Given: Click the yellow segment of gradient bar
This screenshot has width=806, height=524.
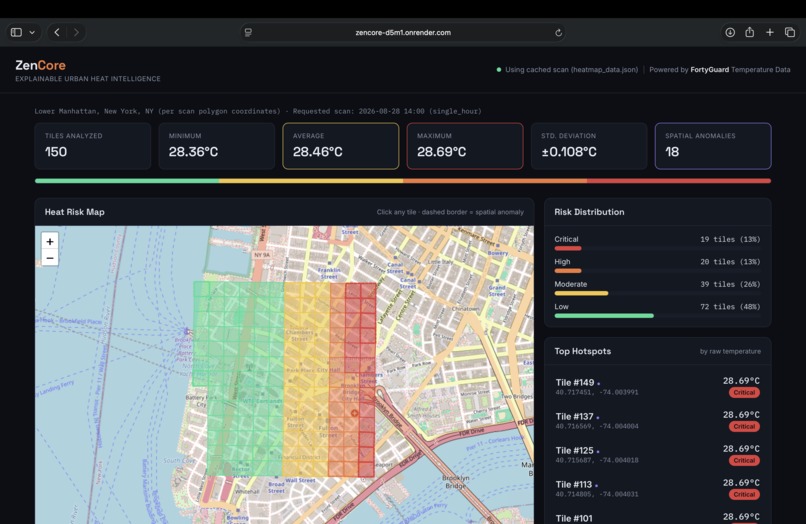Looking at the screenshot, I should (311, 181).
